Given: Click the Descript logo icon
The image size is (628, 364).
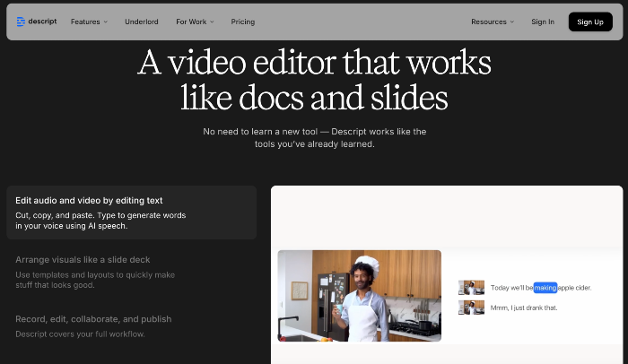Looking at the screenshot, I should click(x=21, y=22).
